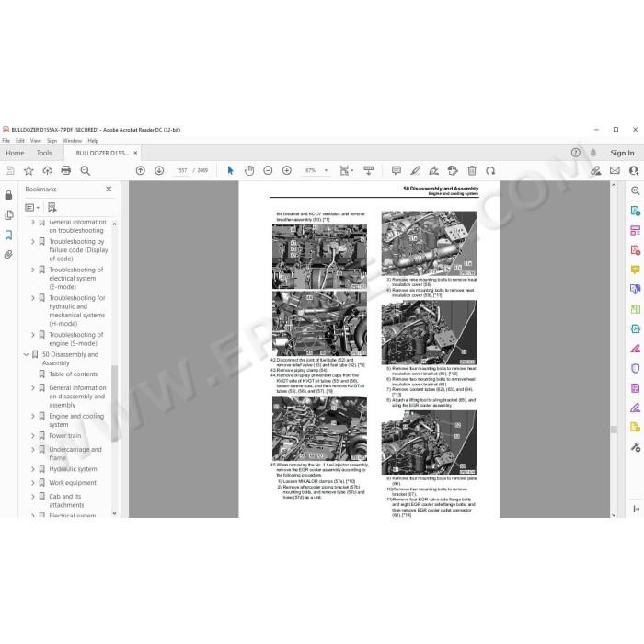Open the Sign document tool
This screenshot has height=644, width=644.
[x=433, y=170]
